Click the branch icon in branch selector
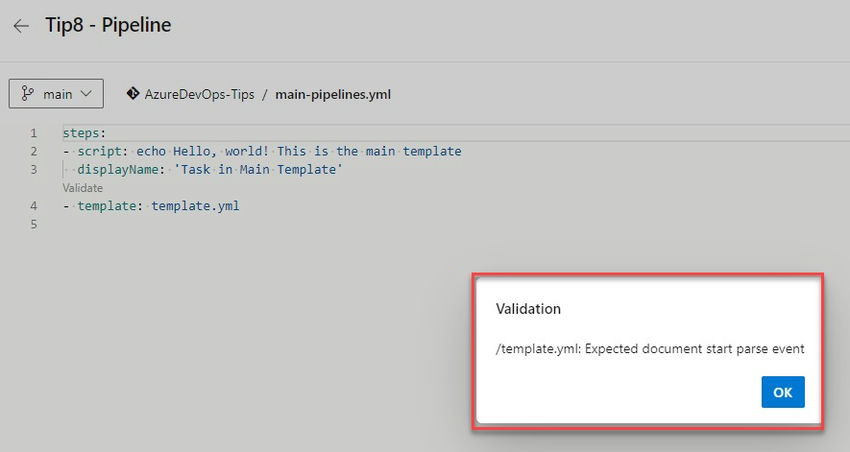The image size is (850, 452). pos(27,94)
